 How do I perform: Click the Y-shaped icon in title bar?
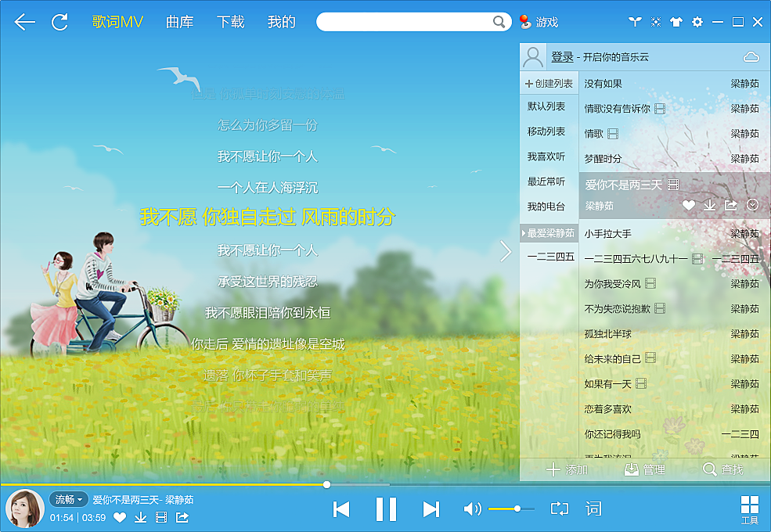pyautogui.click(x=635, y=22)
